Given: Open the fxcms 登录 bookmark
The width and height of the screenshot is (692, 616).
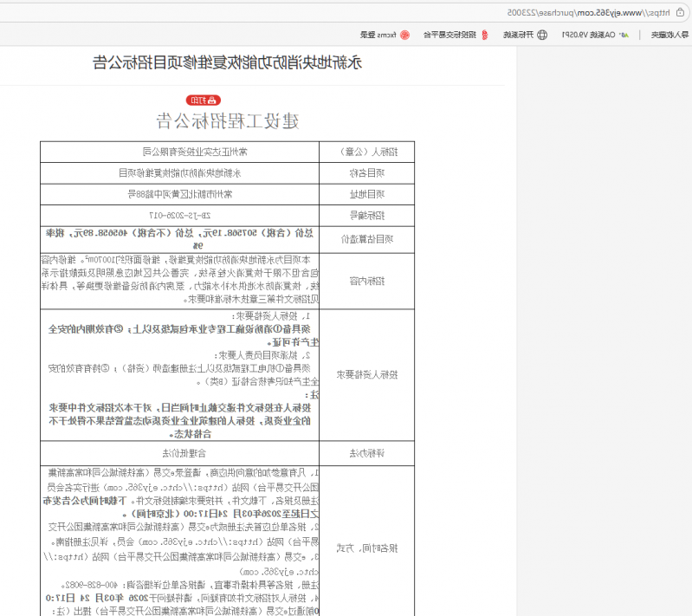Looking at the screenshot, I should 385,35.
